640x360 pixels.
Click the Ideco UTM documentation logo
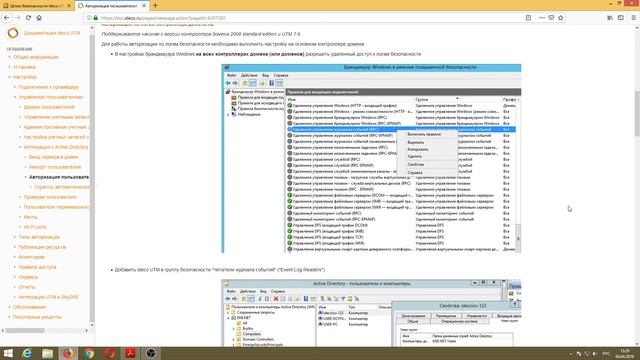pos(13,33)
